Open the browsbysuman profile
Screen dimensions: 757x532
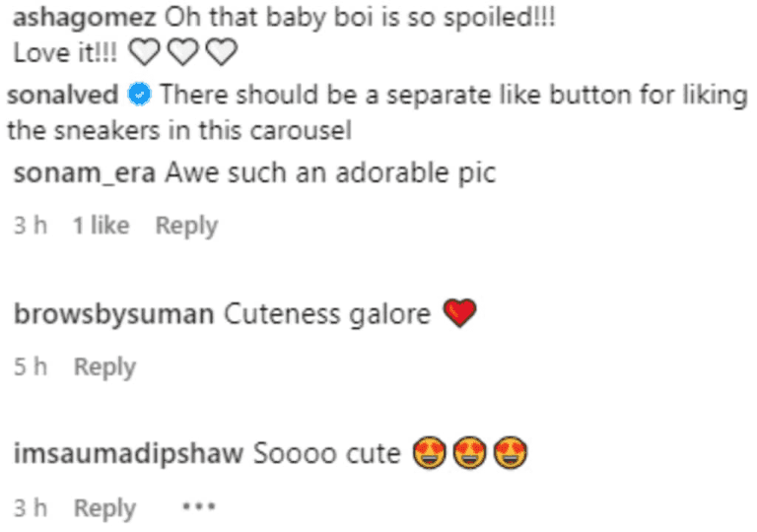[114, 314]
